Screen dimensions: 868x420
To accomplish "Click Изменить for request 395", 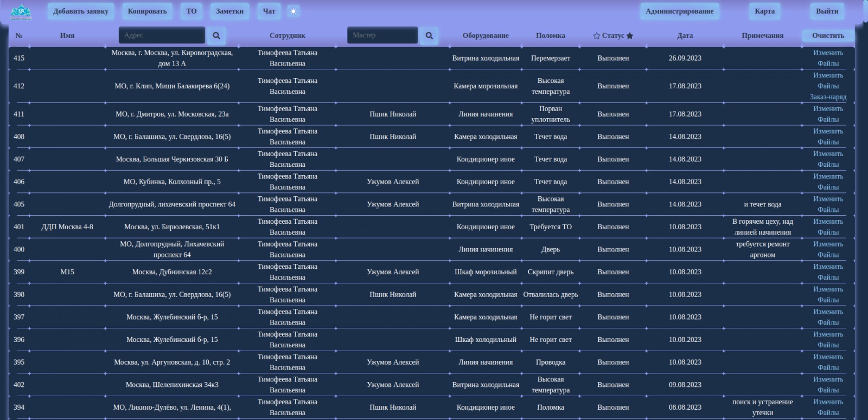I will 828,357.
